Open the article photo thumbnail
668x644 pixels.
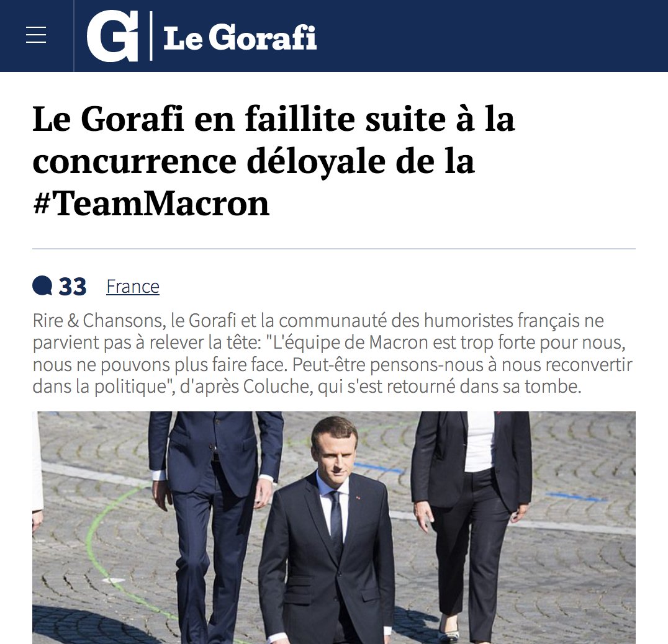[x=334, y=527]
